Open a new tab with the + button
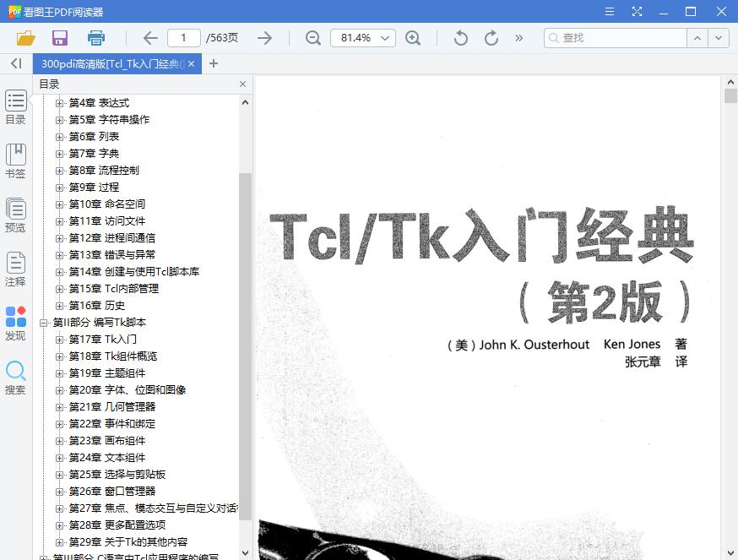 tap(212, 63)
